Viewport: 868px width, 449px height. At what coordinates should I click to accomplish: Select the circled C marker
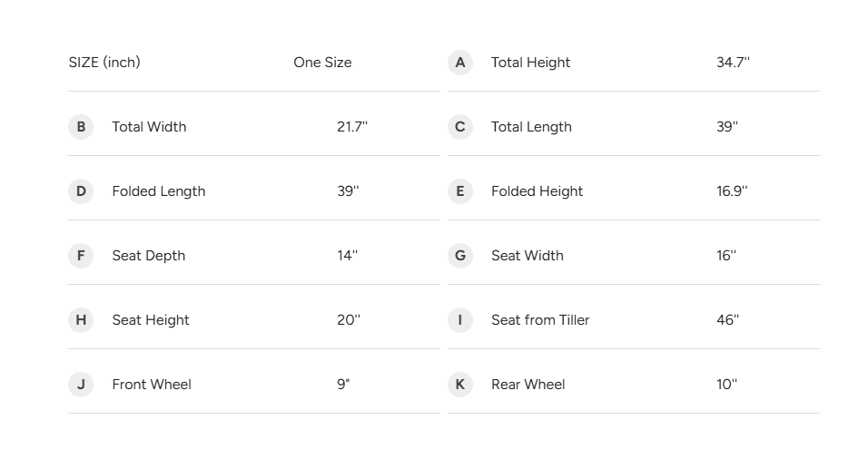459,127
